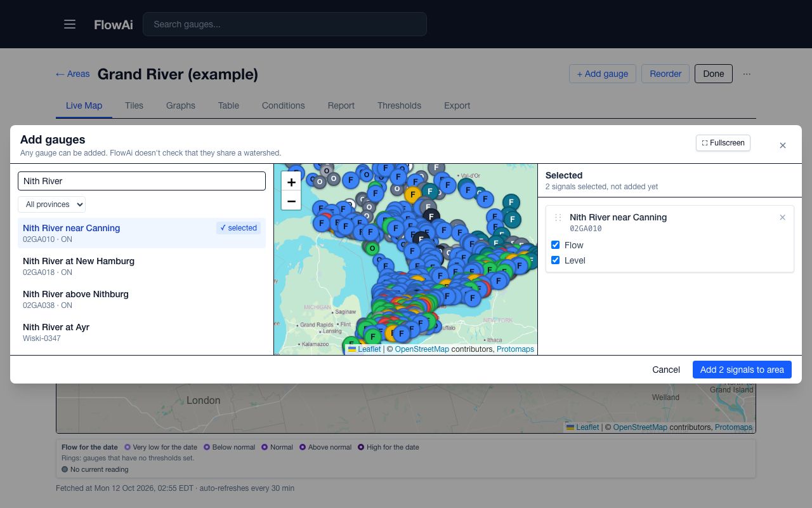Open the Export tab
This screenshot has height=508, width=812.
click(457, 105)
